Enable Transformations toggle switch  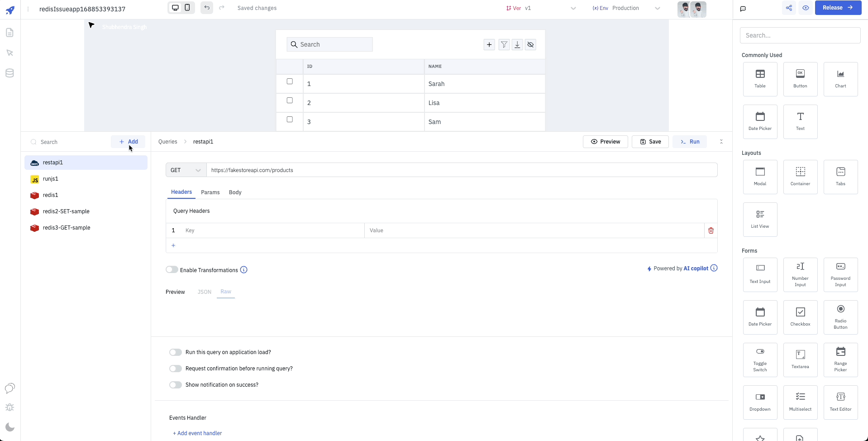(x=172, y=270)
